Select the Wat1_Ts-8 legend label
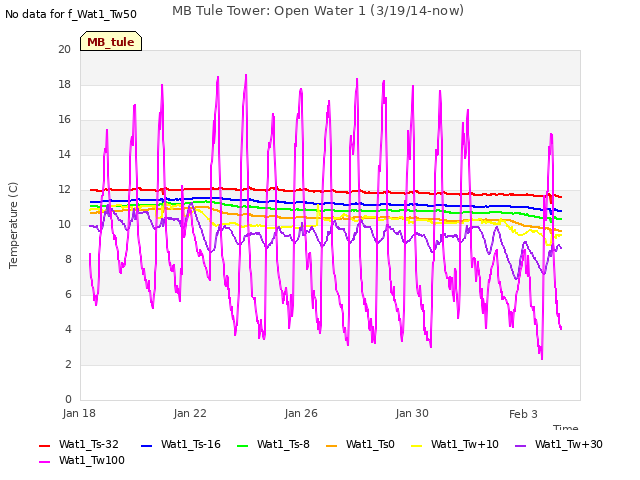This screenshot has height=480, width=640. [x=283, y=444]
